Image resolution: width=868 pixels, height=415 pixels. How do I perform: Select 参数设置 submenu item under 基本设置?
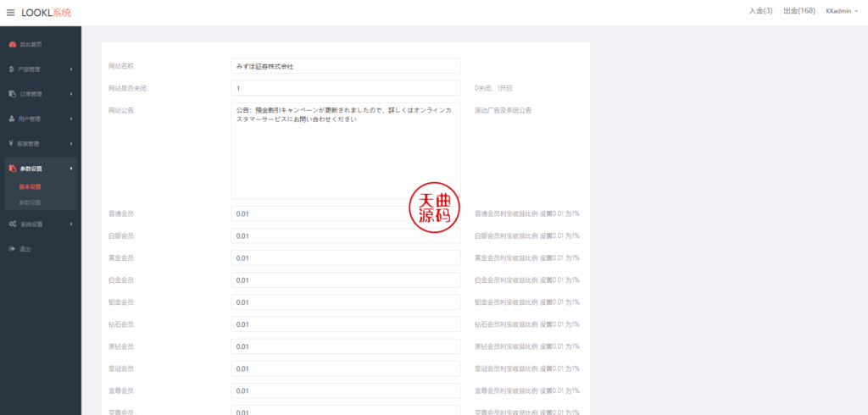point(30,202)
